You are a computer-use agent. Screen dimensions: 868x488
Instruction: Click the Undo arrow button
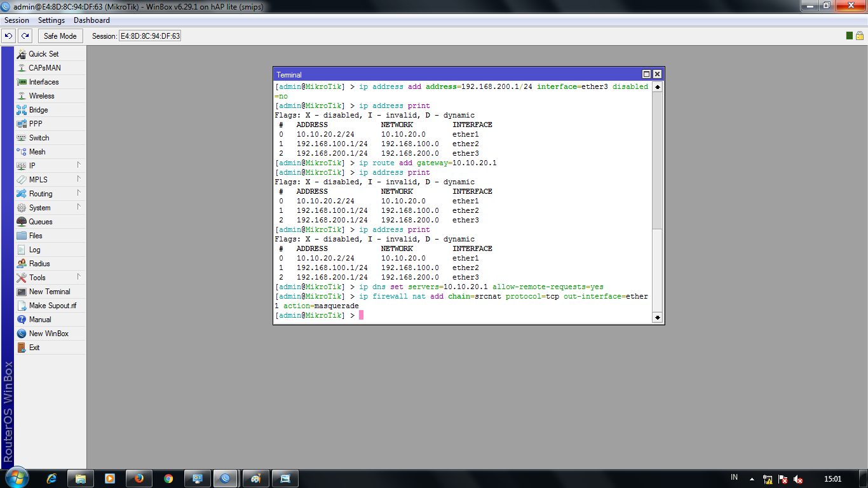[x=9, y=36]
